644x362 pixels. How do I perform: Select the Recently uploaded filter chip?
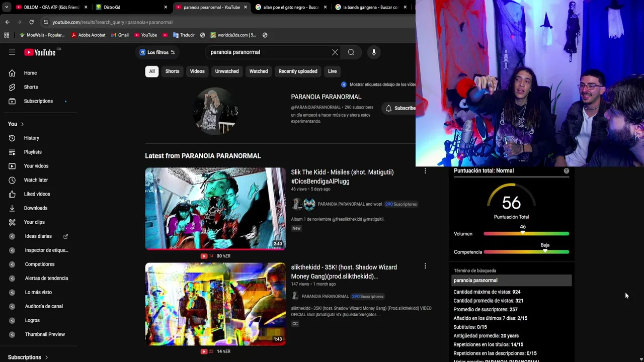[298, 71]
